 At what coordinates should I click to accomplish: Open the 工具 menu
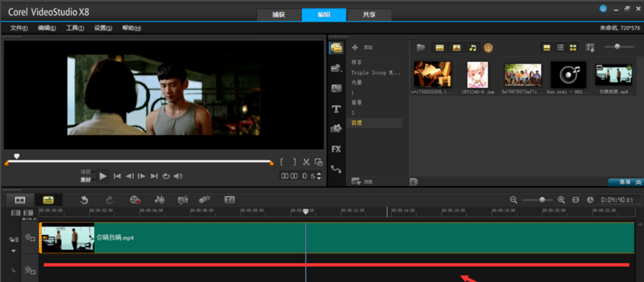75,28
